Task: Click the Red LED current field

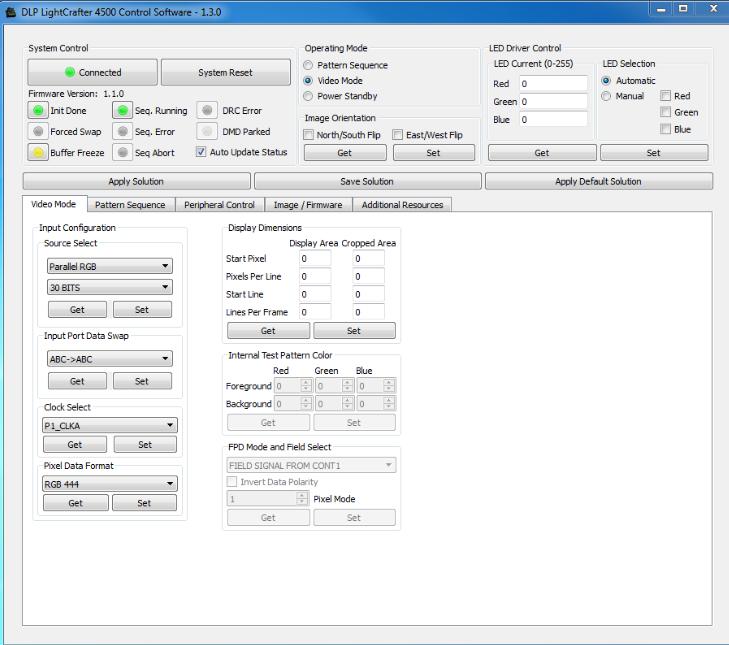Action: click(x=553, y=84)
